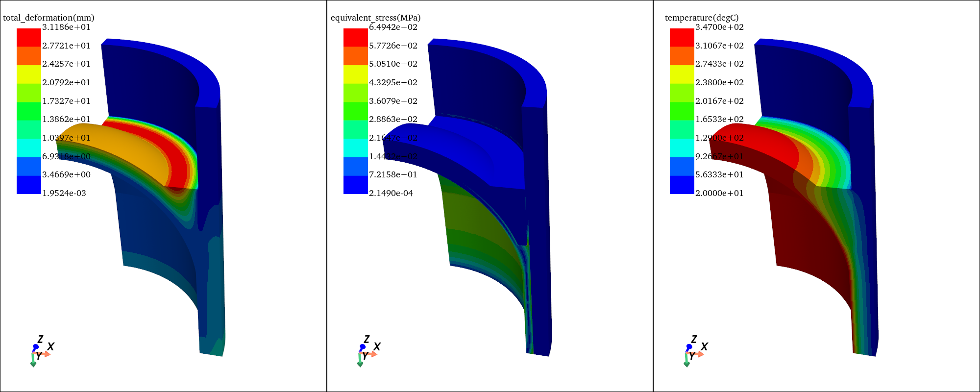Click the X axis label in deformation triad
Image resolution: width=980 pixels, height=392 pixels.
50,347
